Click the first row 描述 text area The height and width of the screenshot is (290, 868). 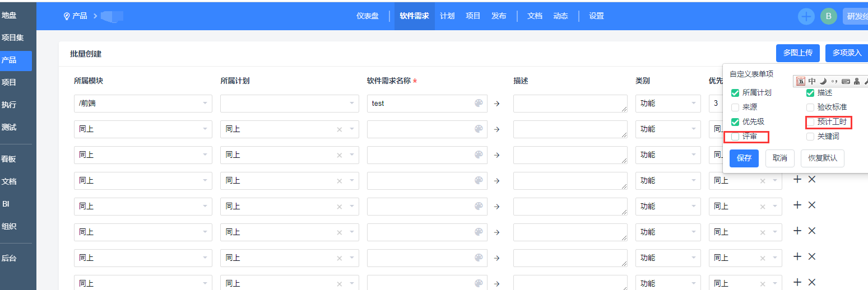point(570,104)
